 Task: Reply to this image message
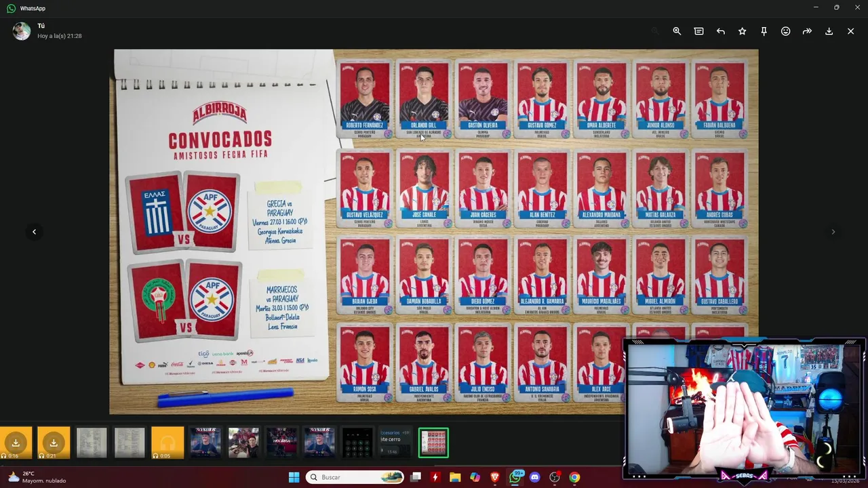point(720,31)
